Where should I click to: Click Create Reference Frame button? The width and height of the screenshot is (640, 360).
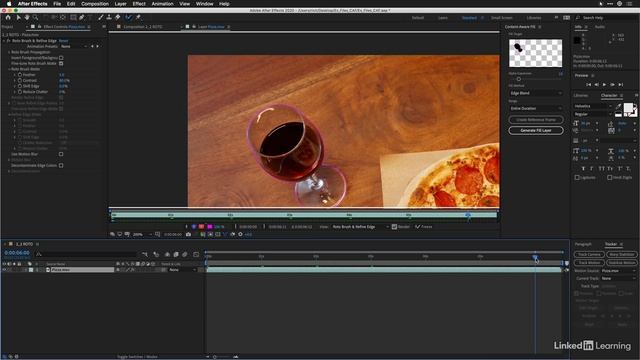[x=536, y=120]
